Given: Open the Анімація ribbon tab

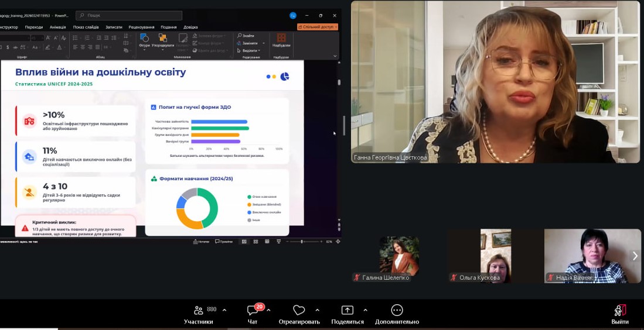Looking at the screenshot, I should [58, 27].
